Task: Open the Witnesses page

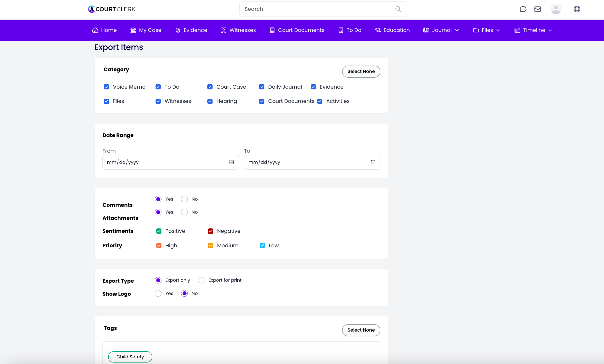Action: [x=238, y=30]
